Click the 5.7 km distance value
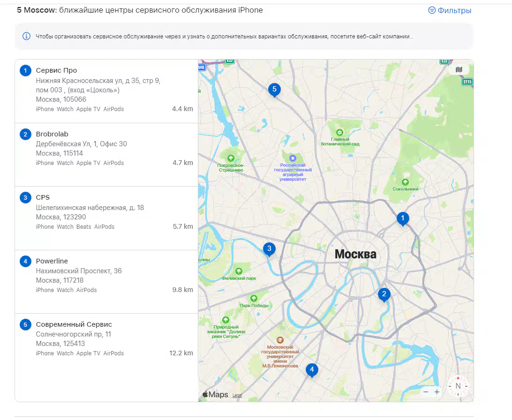 [x=183, y=226]
